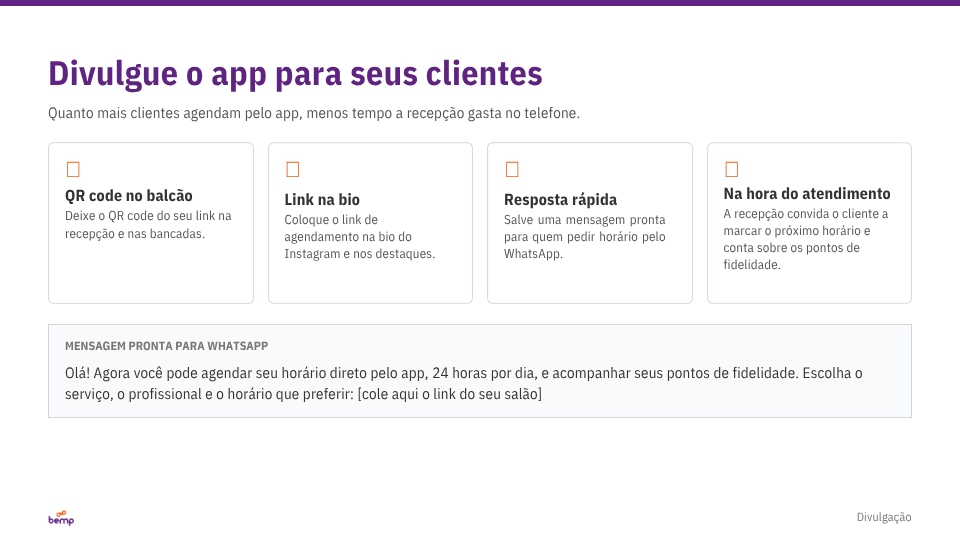The width and height of the screenshot is (960, 540).
Task: Select the heading Divulgue o app para seus clientes
Action: pyautogui.click(x=295, y=74)
